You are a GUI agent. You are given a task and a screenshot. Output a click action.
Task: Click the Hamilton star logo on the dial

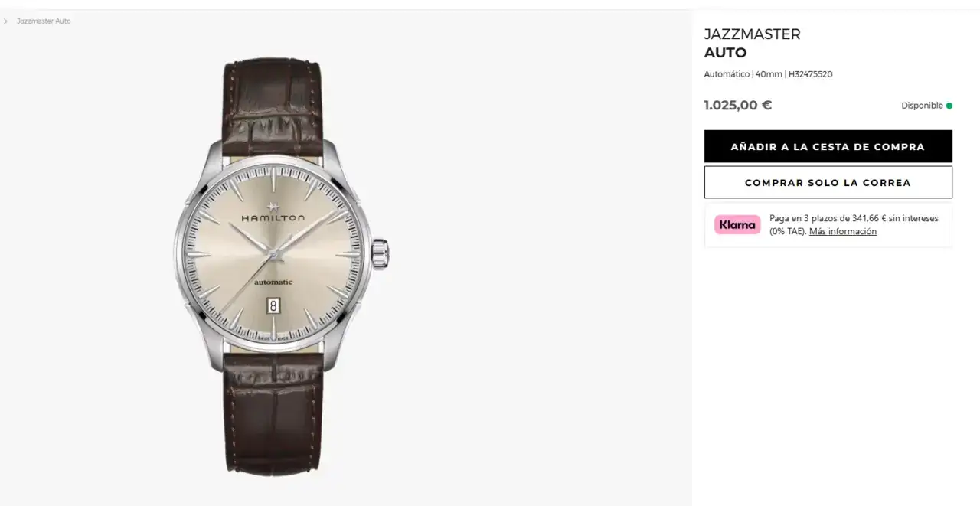pyautogui.click(x=273, y=207)
